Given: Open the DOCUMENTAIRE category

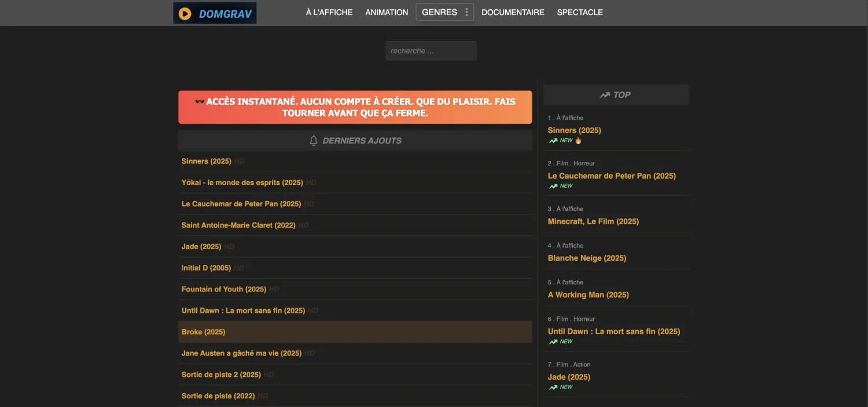Looking at the screenshot, I should click(513, 12).
